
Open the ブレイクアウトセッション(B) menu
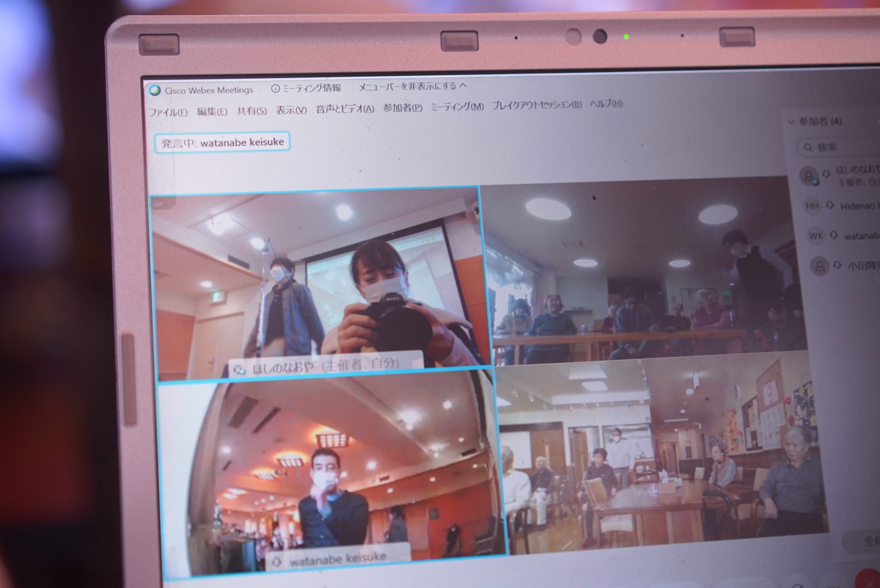(536, 105)
